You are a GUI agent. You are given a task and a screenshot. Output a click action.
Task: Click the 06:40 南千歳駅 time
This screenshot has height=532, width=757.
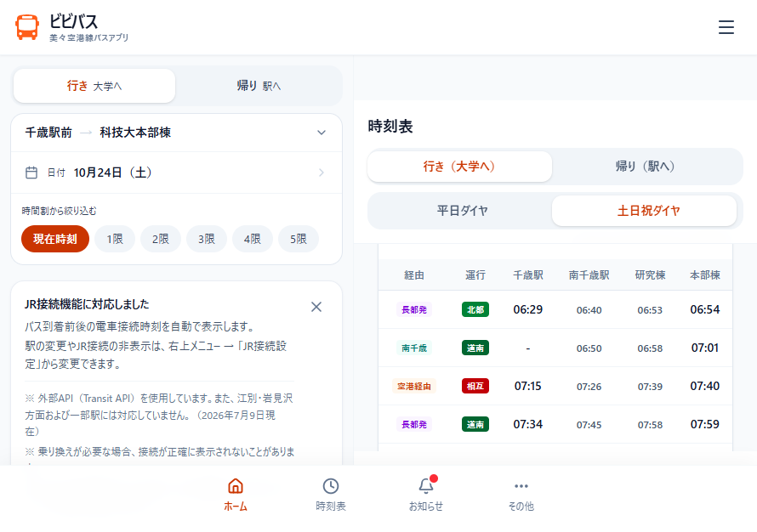point(589,310)
